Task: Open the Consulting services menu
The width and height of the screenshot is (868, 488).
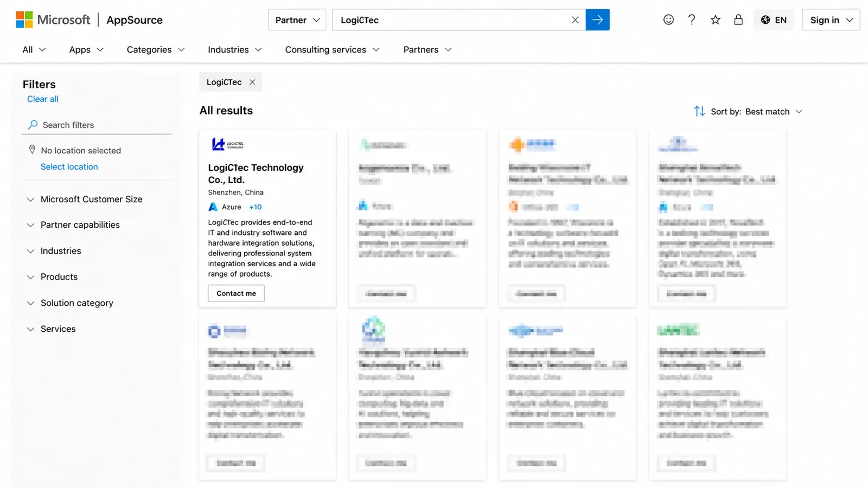Action: [x=333, y=49]
